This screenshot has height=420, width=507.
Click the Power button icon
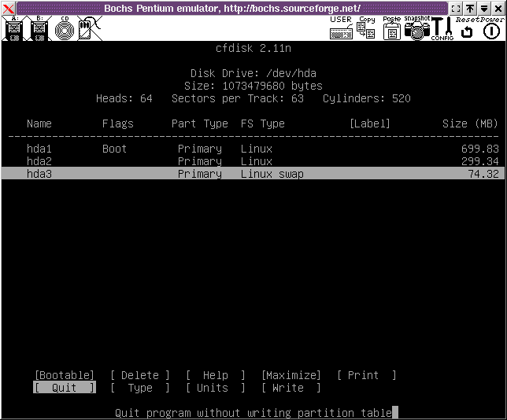coord(491,31)
